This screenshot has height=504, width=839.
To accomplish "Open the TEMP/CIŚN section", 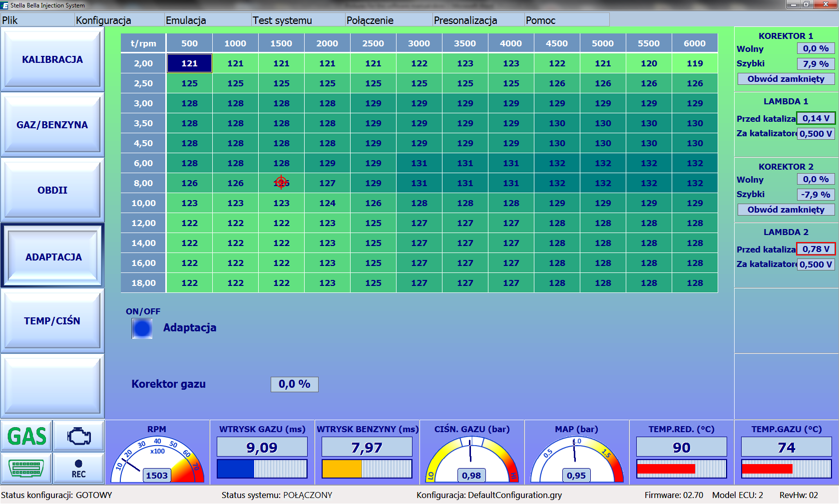I will [52, 321].
